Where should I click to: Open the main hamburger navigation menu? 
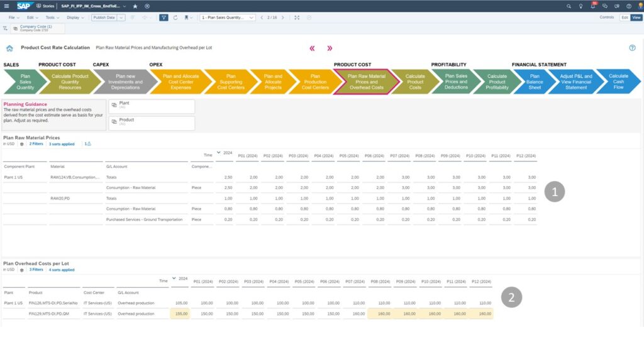pos(6,6)
